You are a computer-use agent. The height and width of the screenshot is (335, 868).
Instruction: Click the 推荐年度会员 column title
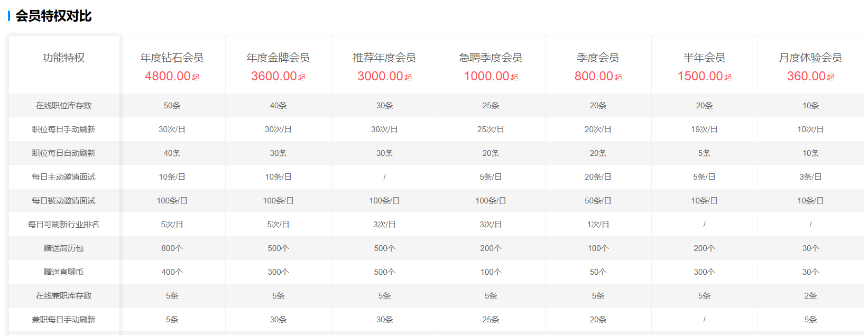coord(384,58)
